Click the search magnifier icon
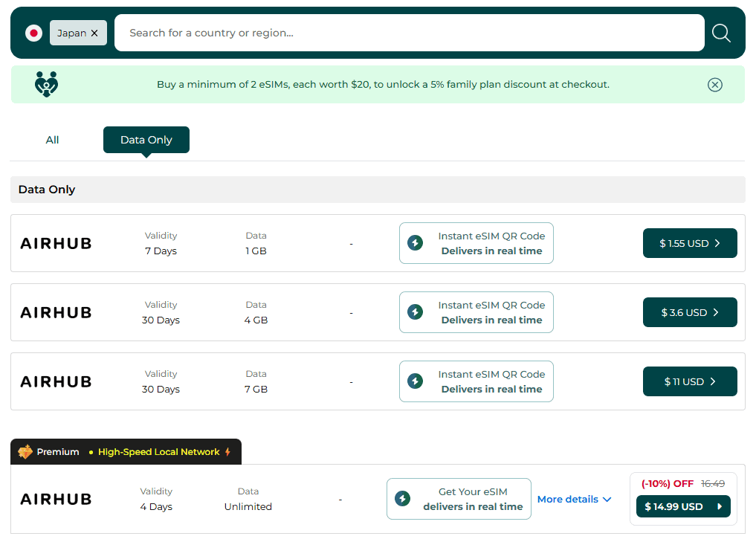The height and width of the screenshot is (539, 756). [x=721, y=33]
